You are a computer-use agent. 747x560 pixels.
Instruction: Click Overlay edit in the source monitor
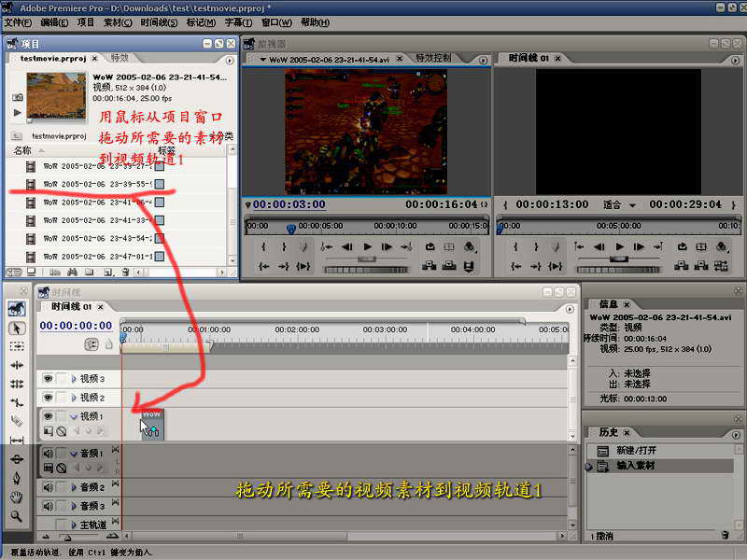coord(449,266)
